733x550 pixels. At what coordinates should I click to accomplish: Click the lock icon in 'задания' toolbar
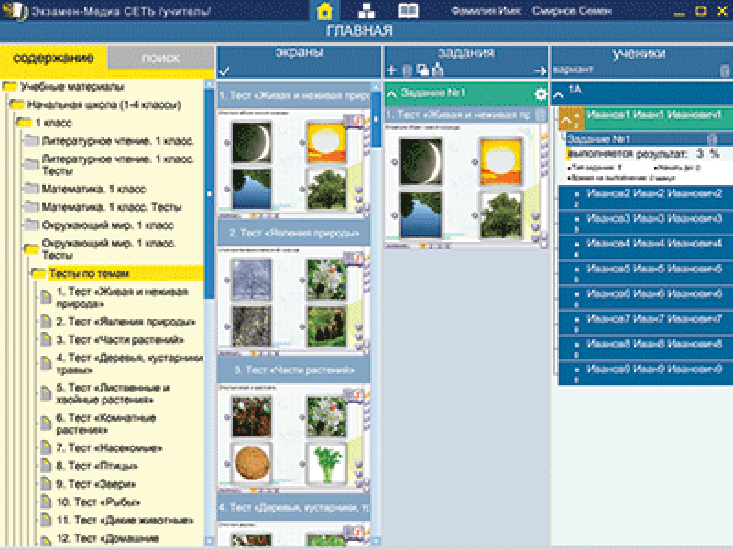(x=438, y=70)
